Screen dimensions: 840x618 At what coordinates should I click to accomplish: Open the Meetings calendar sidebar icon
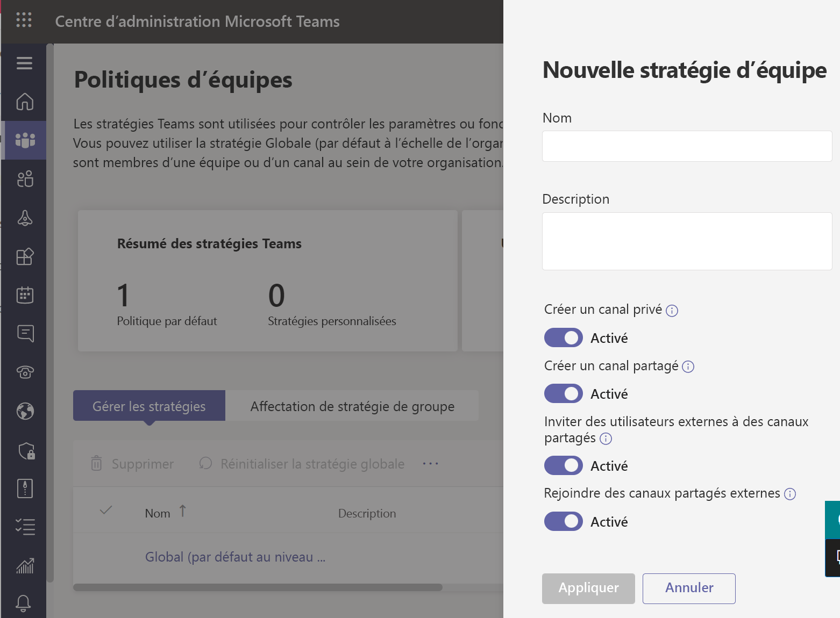[25, 295]
